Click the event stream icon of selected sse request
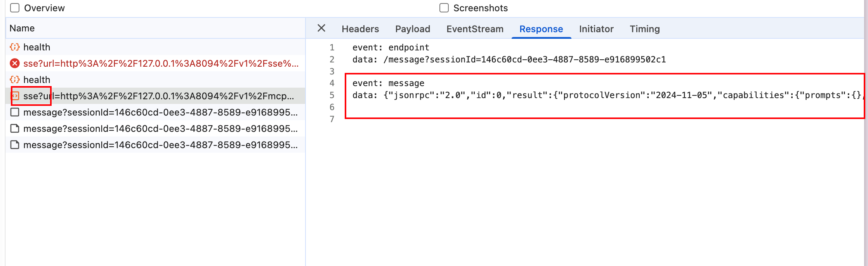This screenshot has height=266, width=868. pyautogui.click(x=15, y=96)
